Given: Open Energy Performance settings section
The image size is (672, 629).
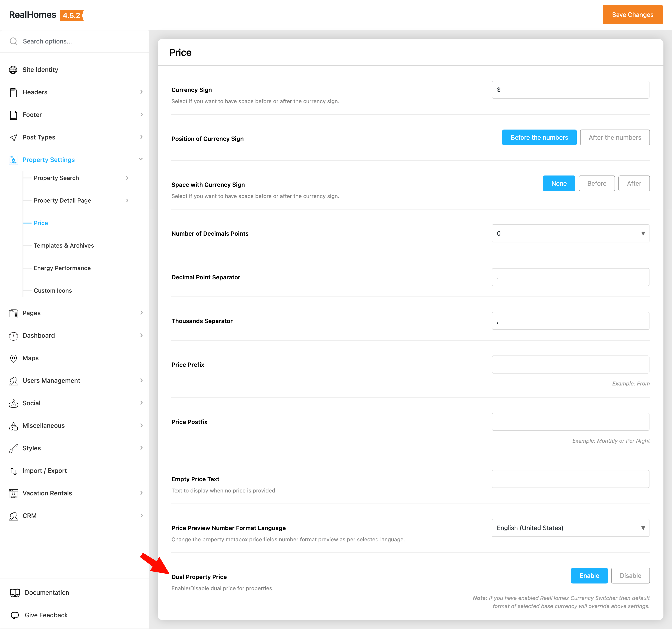Looking at the screenshot, I should tap(62, 268).
